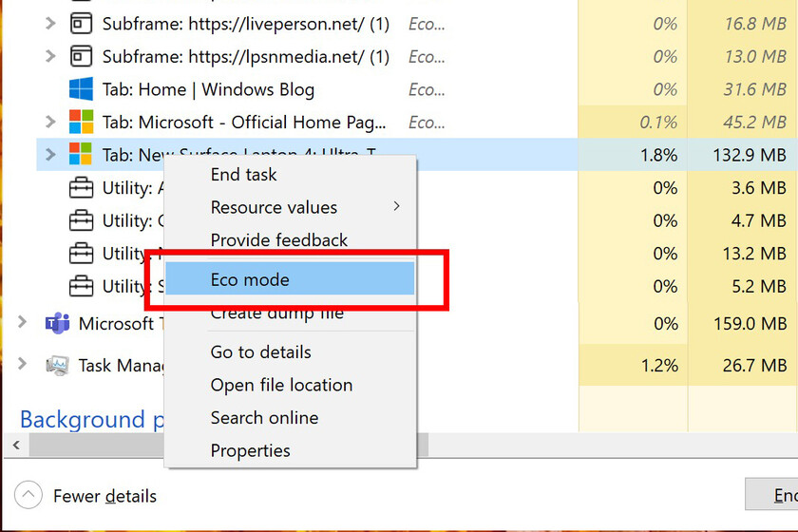Screen dimensions: 798x532
Task: Choose Create dump file menu entry
Action: pos(290,314)
